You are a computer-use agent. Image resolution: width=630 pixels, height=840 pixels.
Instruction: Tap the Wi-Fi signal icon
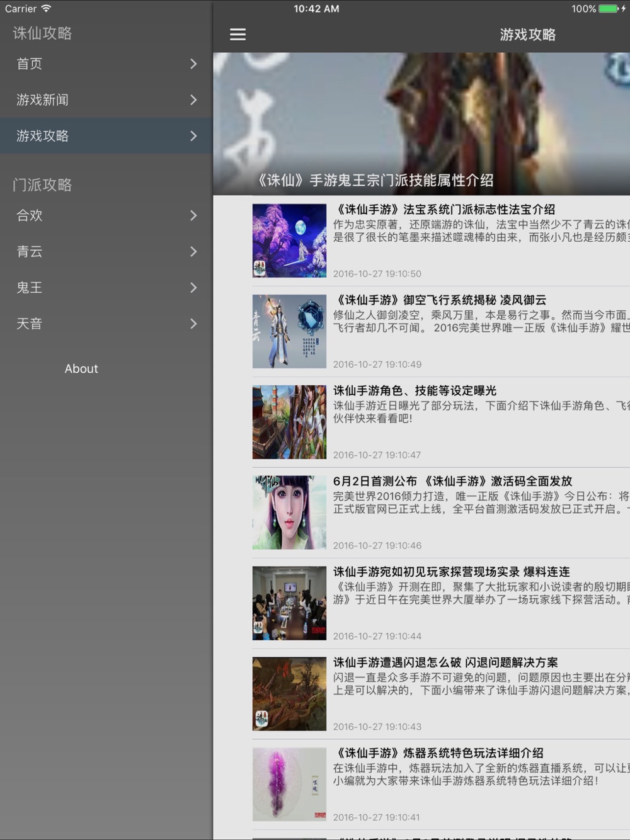point(46,9)
